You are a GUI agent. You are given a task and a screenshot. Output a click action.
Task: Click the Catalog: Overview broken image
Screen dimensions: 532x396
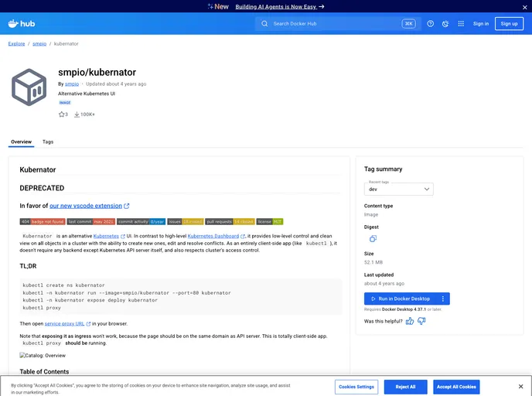tap(43, 356)
